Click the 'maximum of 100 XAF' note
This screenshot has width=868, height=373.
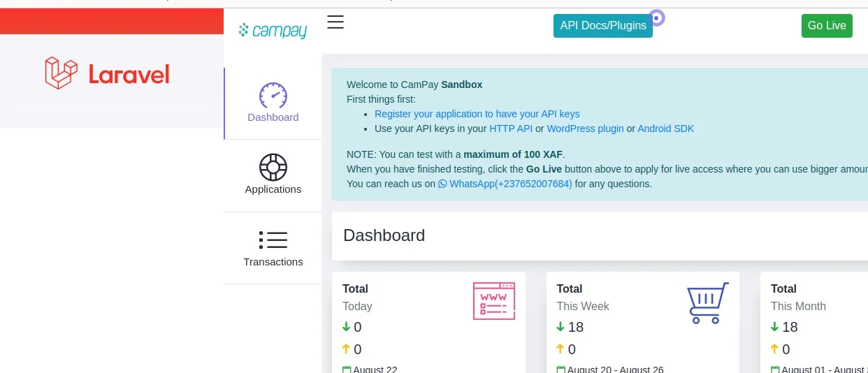point(513,154)
